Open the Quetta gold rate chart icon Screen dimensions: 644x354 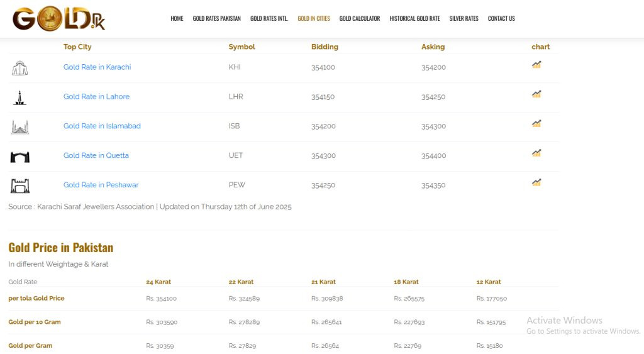click(x=536, y=153)
